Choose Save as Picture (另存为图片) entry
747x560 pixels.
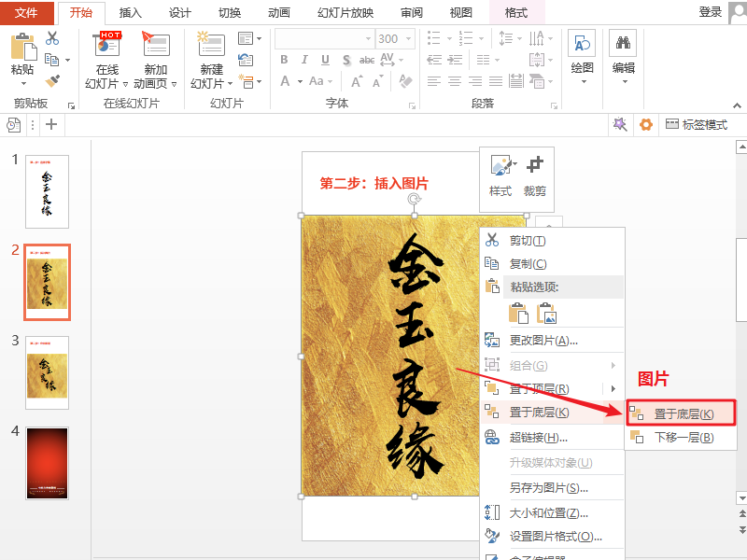(x=553, y=488)
